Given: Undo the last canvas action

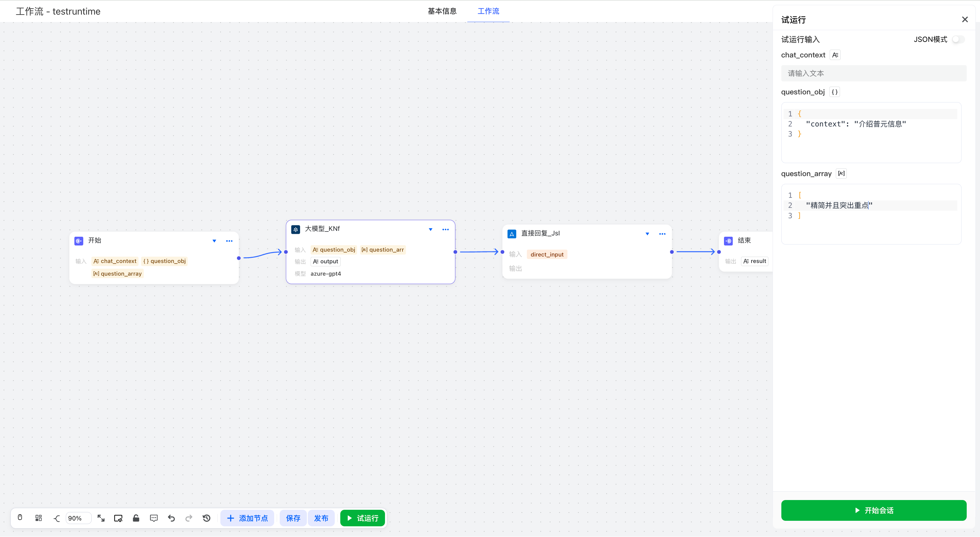Looking at the screenshot, I should coord(171,518).
